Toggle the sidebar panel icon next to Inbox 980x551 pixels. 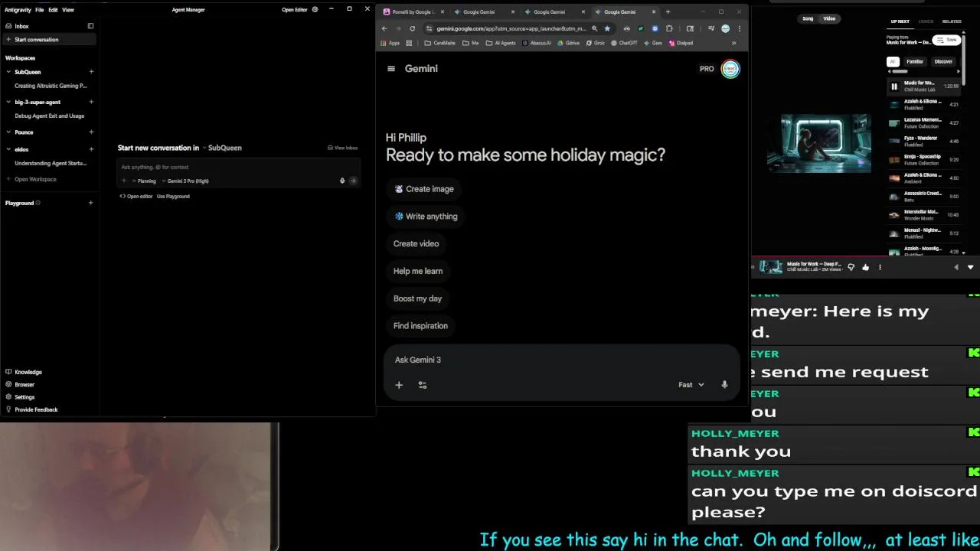tap(90, 26)
